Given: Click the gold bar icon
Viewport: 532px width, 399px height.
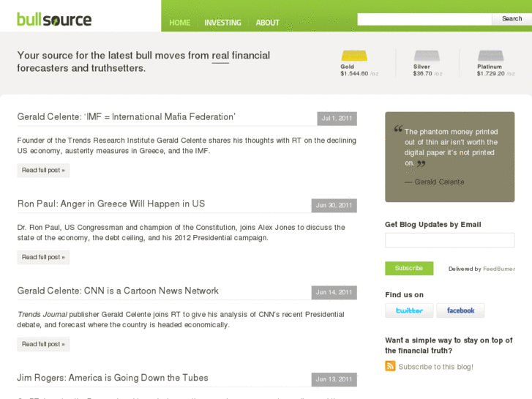Looking at the screenshot, I should [x=354, y=56].
